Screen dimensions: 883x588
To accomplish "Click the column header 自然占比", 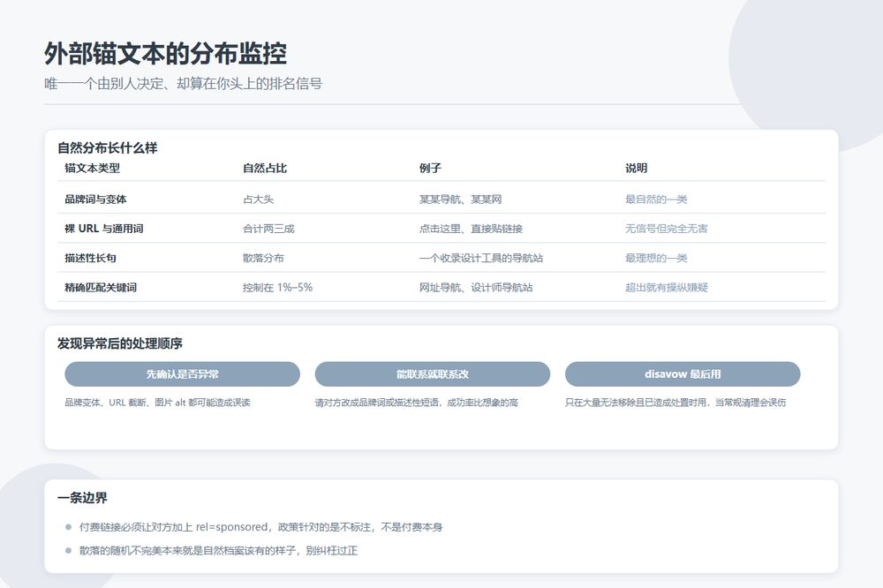I will pos(265,168).
